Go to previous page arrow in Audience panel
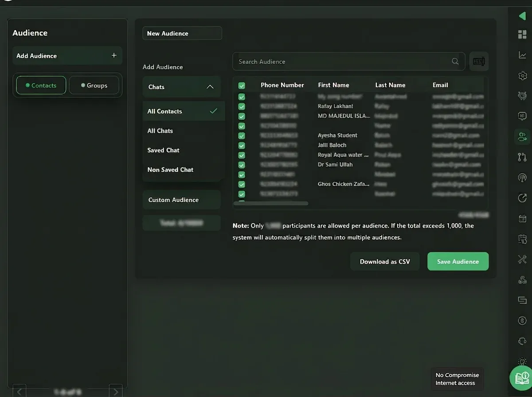The width and height of the screenshot is (532, 397). coord(20,392)
